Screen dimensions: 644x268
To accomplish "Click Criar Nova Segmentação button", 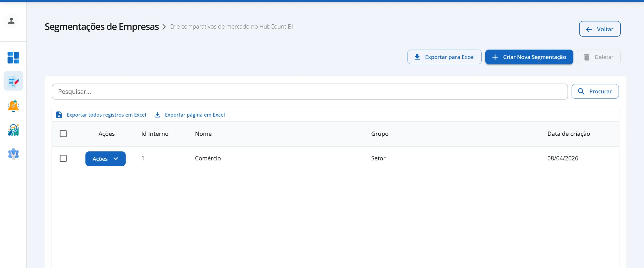I will tap(529, 57).
